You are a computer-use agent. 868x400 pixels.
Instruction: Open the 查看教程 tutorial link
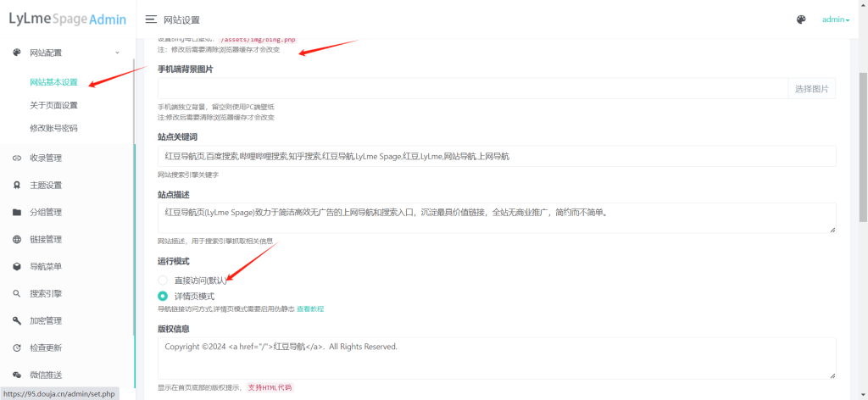click(310, 308)
